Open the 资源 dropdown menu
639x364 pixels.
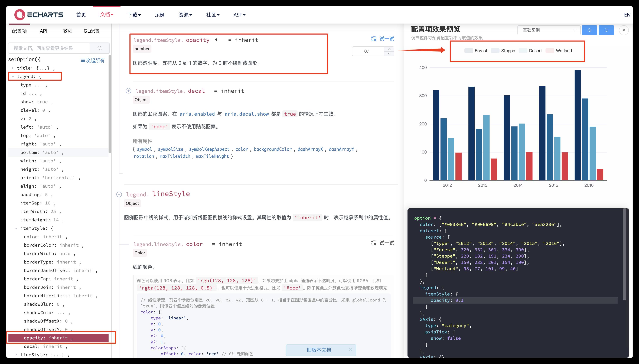coord(185,15)
